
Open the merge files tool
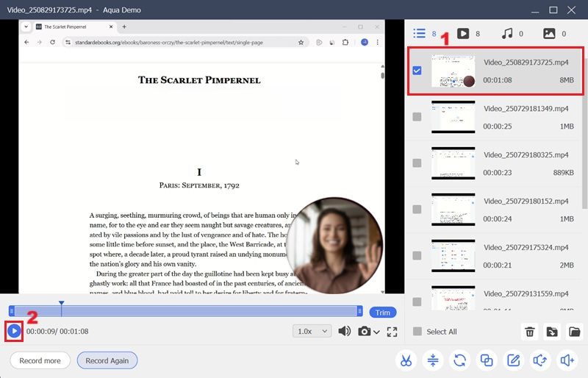(x=487, y=360)
